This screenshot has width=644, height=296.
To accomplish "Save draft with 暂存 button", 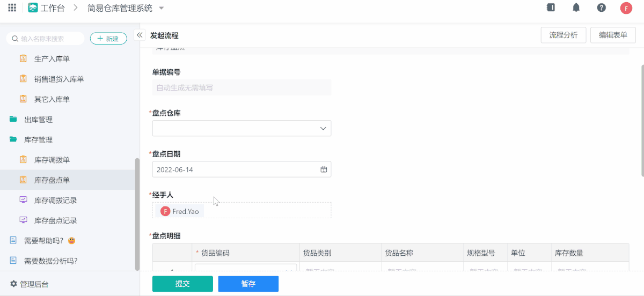I will (x=248, y=284).
